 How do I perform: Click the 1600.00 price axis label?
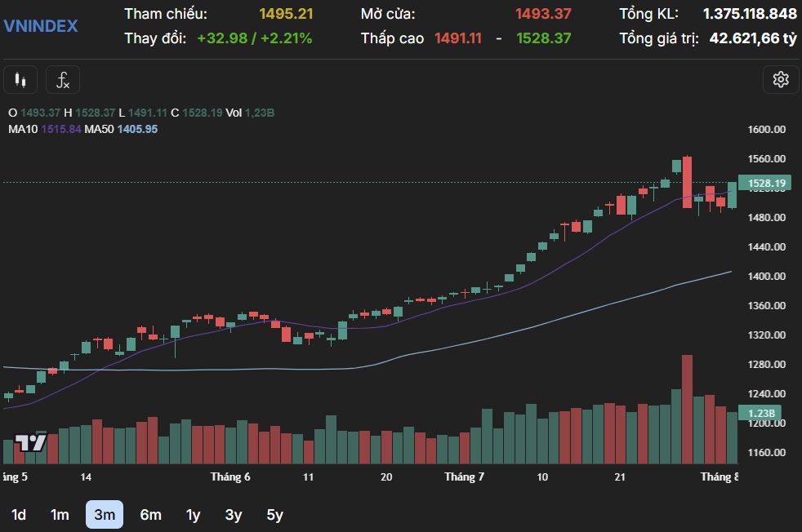pos(767,129)
